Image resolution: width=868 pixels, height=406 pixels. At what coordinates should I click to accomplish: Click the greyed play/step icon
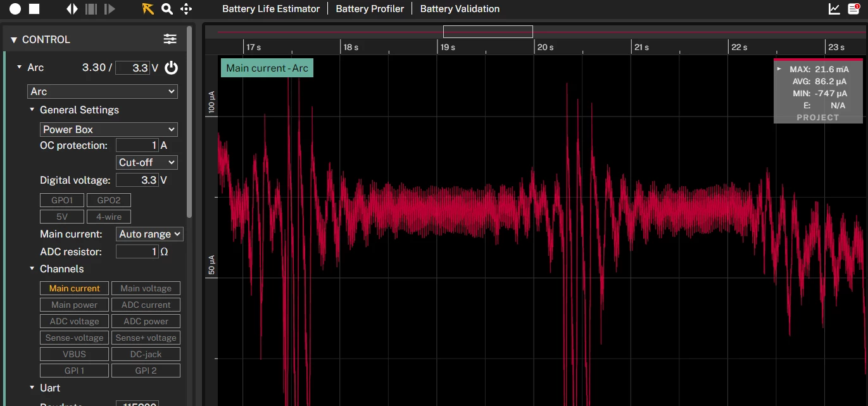110,9
